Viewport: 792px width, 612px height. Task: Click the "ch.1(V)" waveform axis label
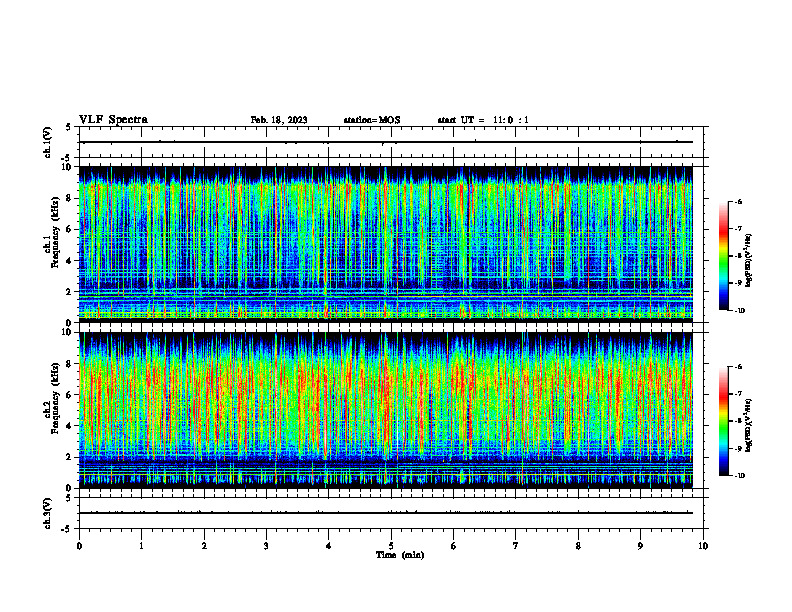click(x=48, y=142)
